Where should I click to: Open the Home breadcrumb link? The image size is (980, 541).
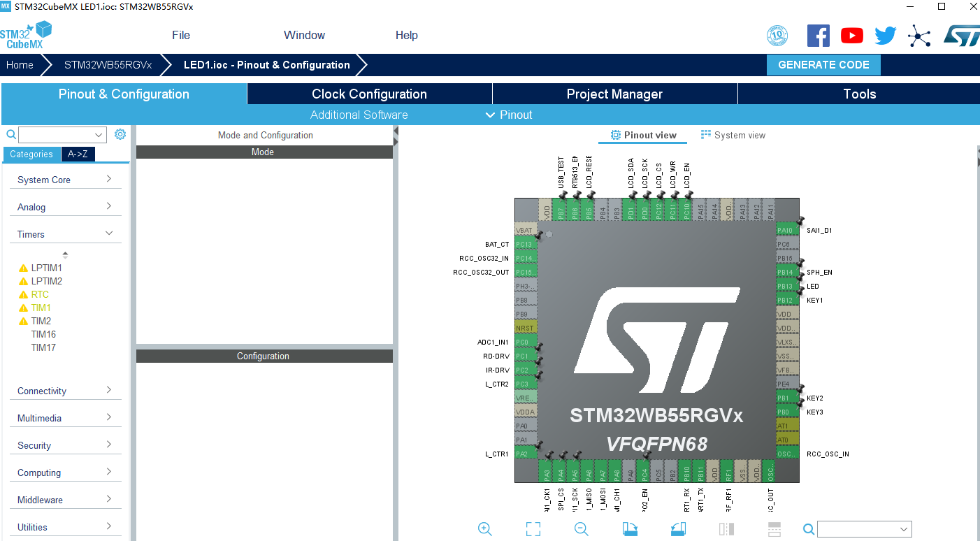(x=19, y=64)
